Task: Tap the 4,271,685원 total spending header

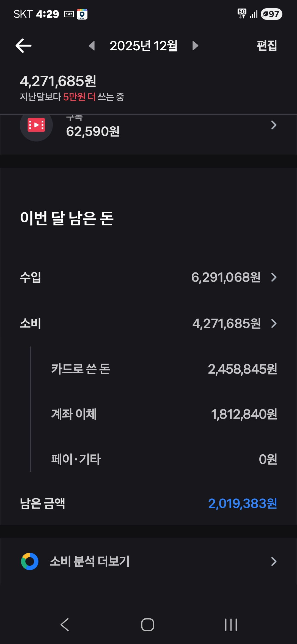Action: pyautogui.click(x=58, y=81)
